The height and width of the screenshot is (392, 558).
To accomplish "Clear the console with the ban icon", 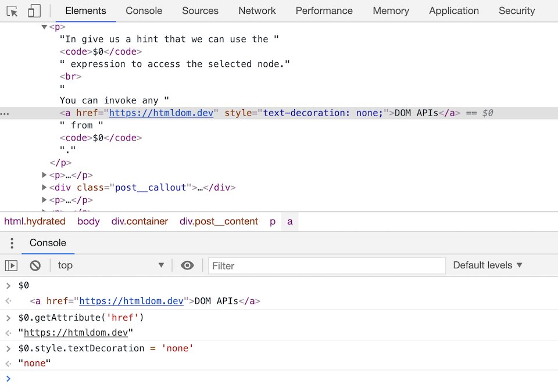I will point(35,265).
